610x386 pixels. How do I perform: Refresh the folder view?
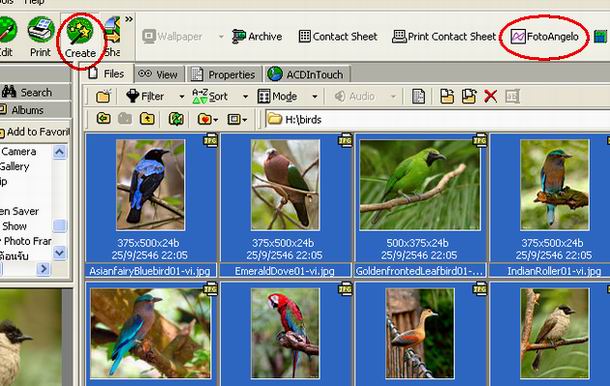[x=176, y=119]
